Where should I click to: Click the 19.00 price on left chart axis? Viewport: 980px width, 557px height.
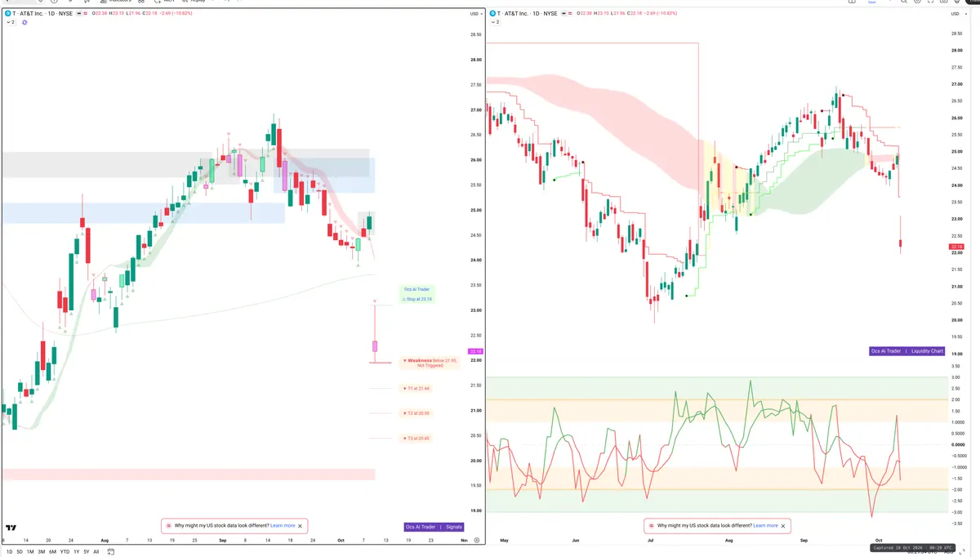[475, 511]
